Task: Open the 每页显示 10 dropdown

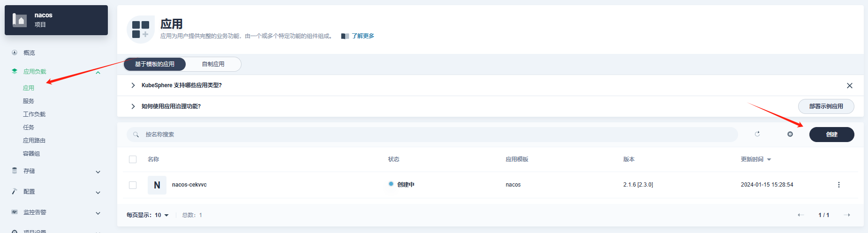Action: pyautogui.click(x=162, y=215)
